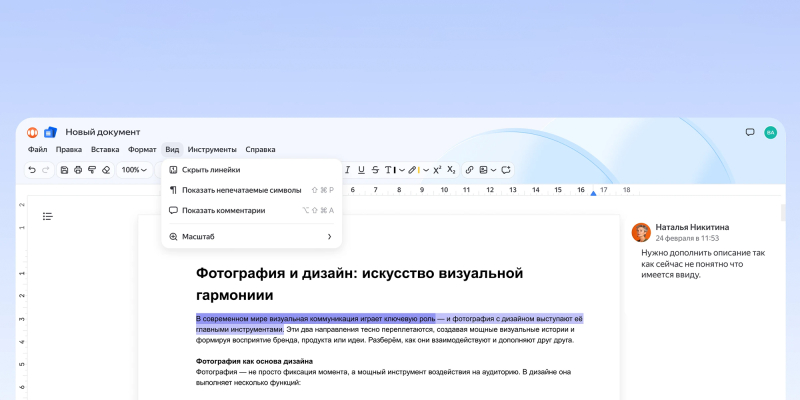Viewport: 800px width, 400px height.
Task: Click ruler number 10
Action: click(444, 190)
